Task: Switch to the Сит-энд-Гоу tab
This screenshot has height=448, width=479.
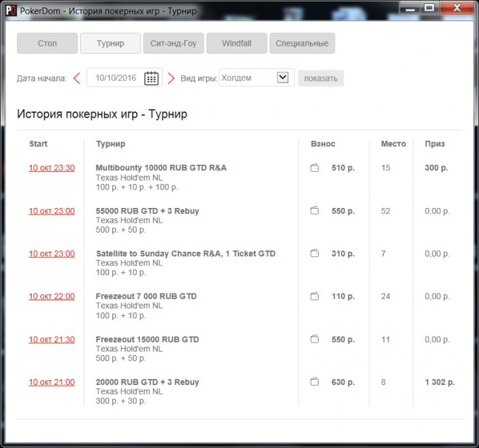Action: click(x=174, y=43)
